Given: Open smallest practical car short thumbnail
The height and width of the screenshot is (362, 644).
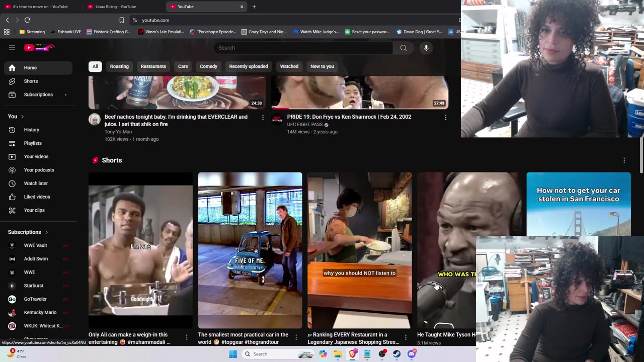Looking at the screenshot, I should [x=250, y=250].
